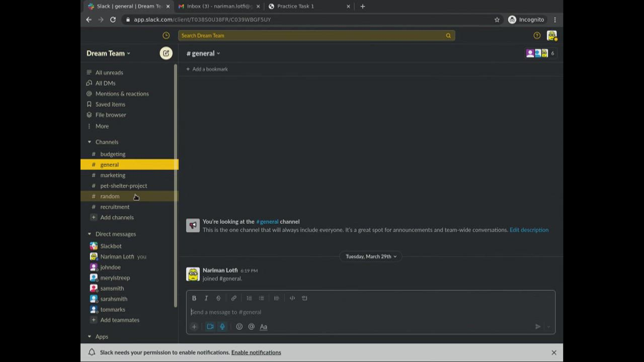The width and height of the screenshot is (644, 362).
Task: Open the Tuesday, March 29th date dropdown
Action: click(x=371, y=256)
